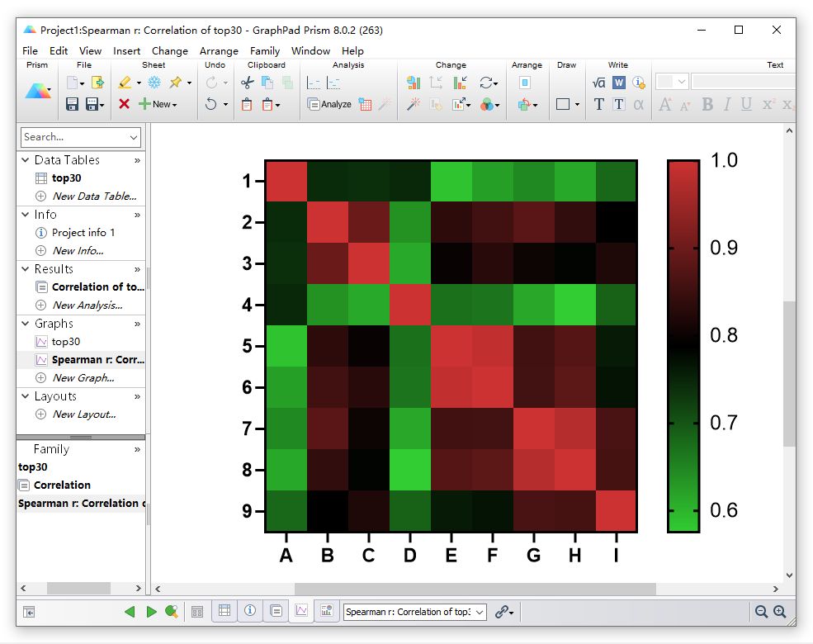Screen dimensions: 813x644
Task: Select top30 data table in navigator
Action: coord(66,178)
